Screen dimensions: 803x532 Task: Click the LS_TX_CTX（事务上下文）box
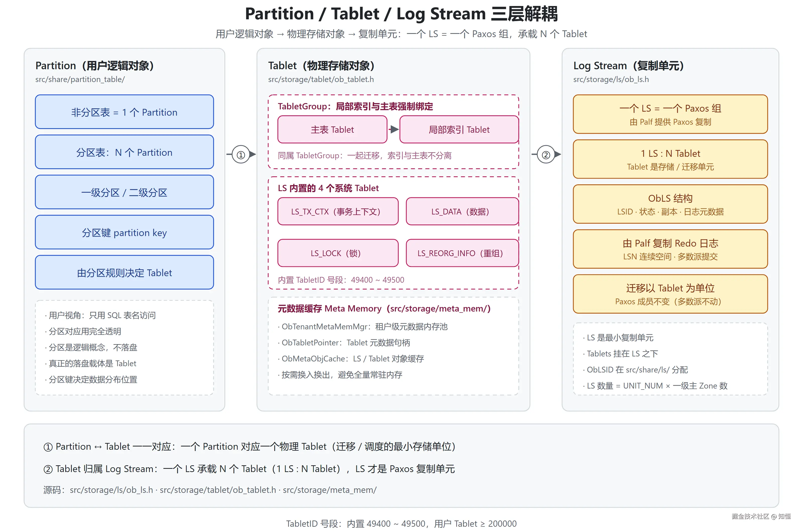[x=338, y=211]
